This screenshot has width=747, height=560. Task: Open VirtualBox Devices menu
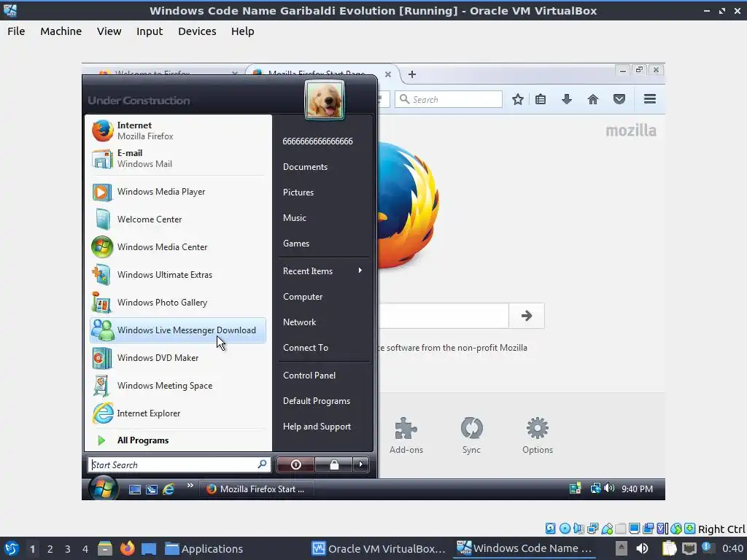click(x=197, y=31)
